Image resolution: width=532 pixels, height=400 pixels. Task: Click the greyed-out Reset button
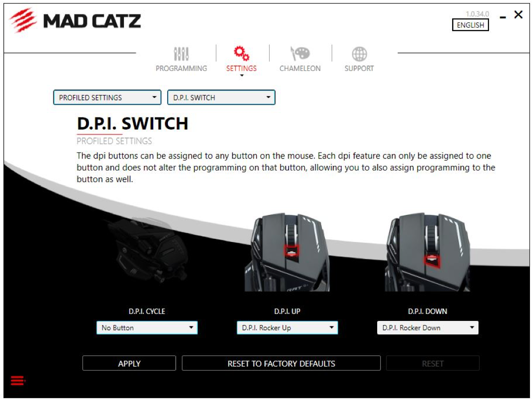point(433,363)
